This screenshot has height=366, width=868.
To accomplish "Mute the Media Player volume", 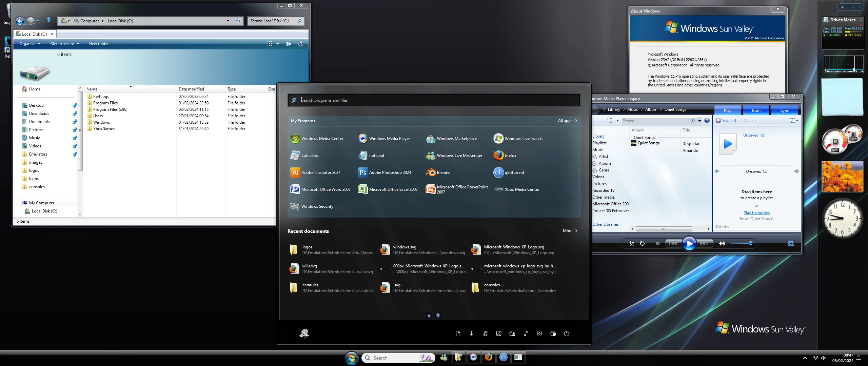I will (x=722, y=243).
